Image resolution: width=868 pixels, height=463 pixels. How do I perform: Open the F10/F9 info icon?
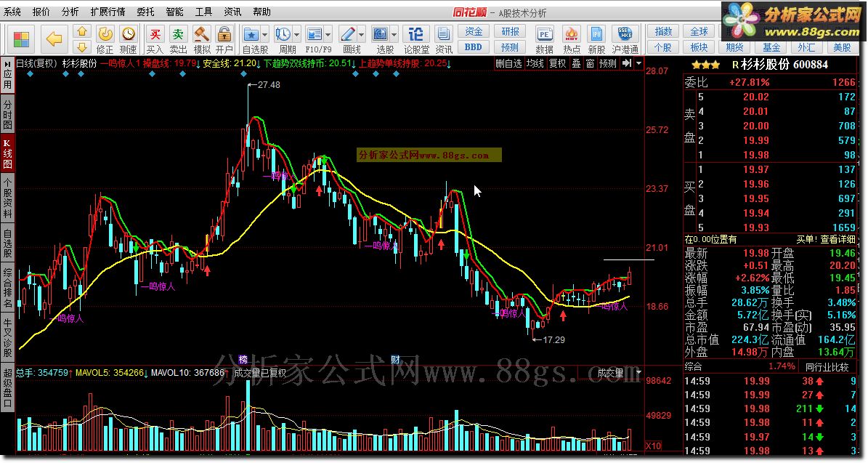click(x=315, y=35)
